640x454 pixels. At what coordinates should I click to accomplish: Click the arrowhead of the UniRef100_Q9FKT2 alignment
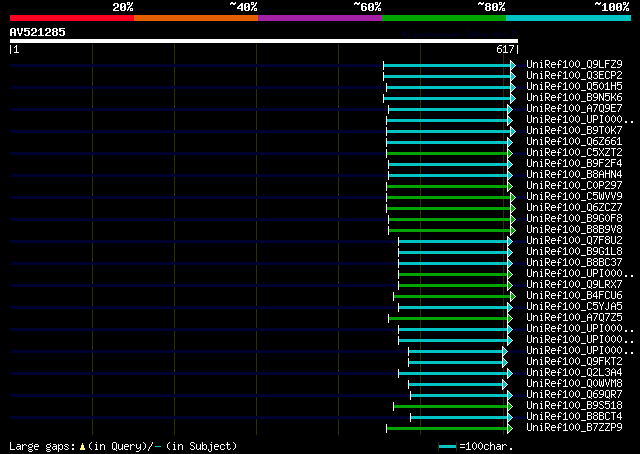point(505,363)
